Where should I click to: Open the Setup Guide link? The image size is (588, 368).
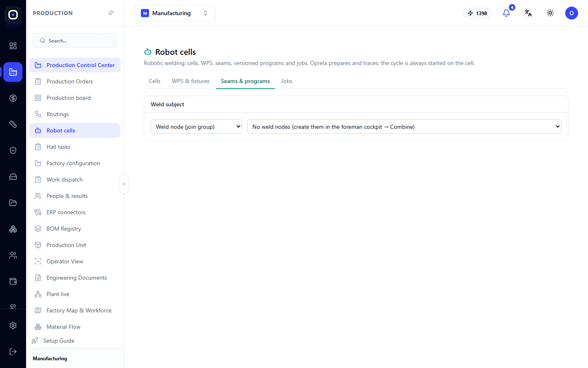[x=59, y=341]
